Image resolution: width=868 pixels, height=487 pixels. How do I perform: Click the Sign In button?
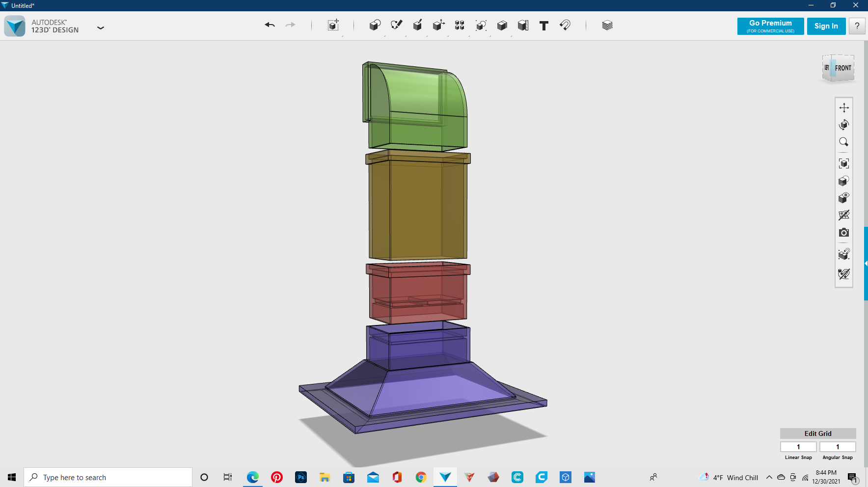[x=826, y=26]
